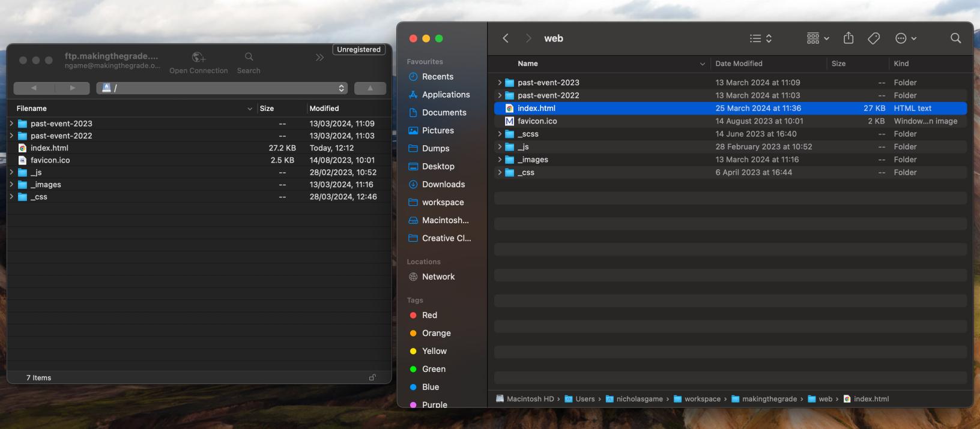Screen dimensions: 980x429
Task: Open the Finder group-by grid dropdown
Action: pos(818,38)
